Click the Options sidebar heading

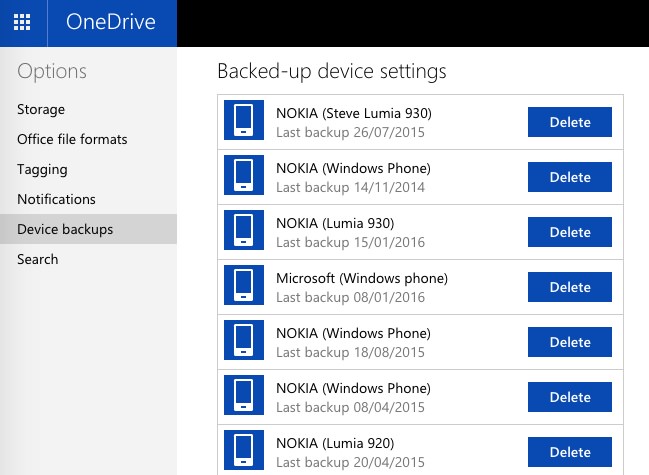[52, 72]
